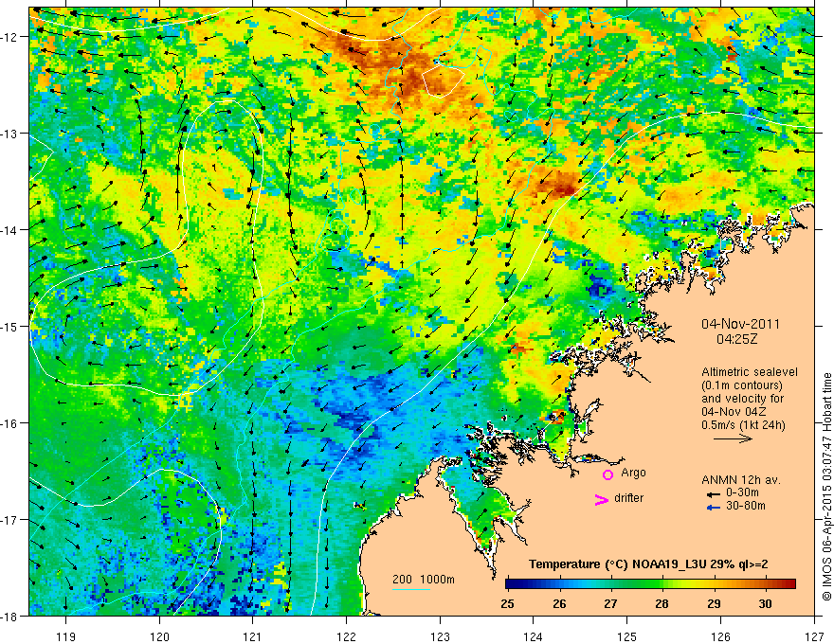Image resolution: width=834 pixels, height=644 pixels.
Task: Click the '(0.1m contours)' text
Action: click(742, 385)
